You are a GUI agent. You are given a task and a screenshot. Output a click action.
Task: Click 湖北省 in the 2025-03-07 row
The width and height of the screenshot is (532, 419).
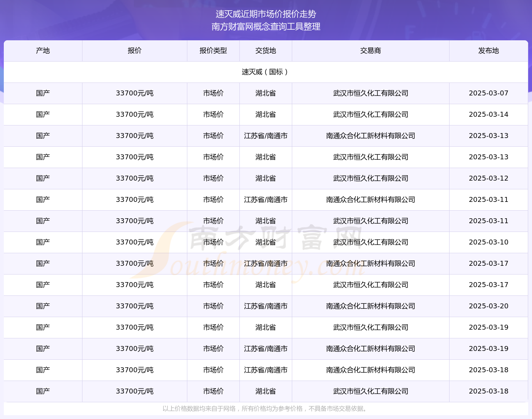pyautogui.click(x=266, y=93)
